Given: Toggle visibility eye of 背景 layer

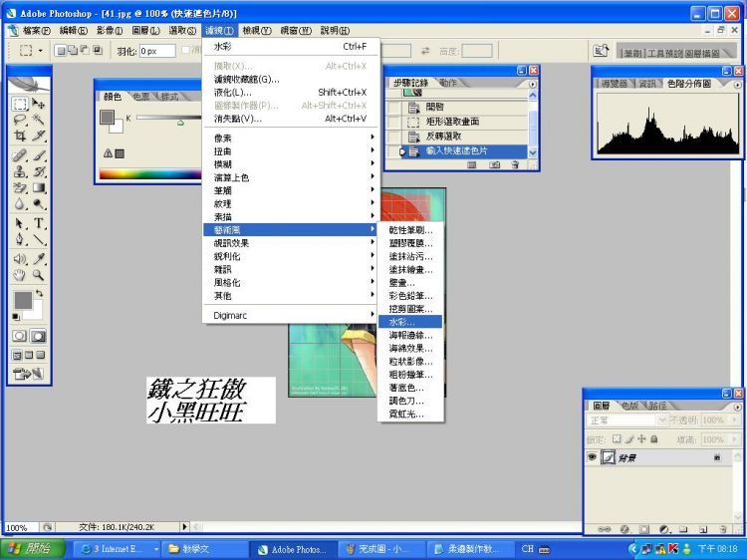Looking at the screenshot, I should click(592, 456).
